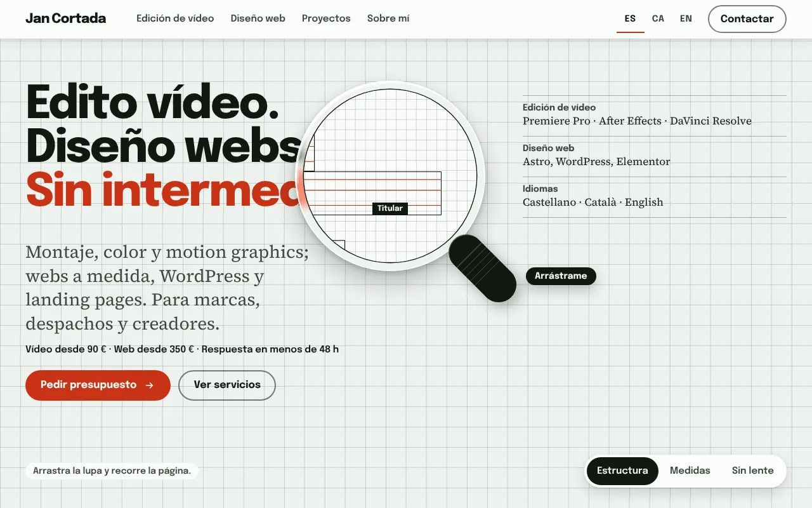This screenshot has width=812, height=508.
Task: Click the arrow icon in Pedir presupuesto
Action: pyautogui.click(x=149, y=385)
